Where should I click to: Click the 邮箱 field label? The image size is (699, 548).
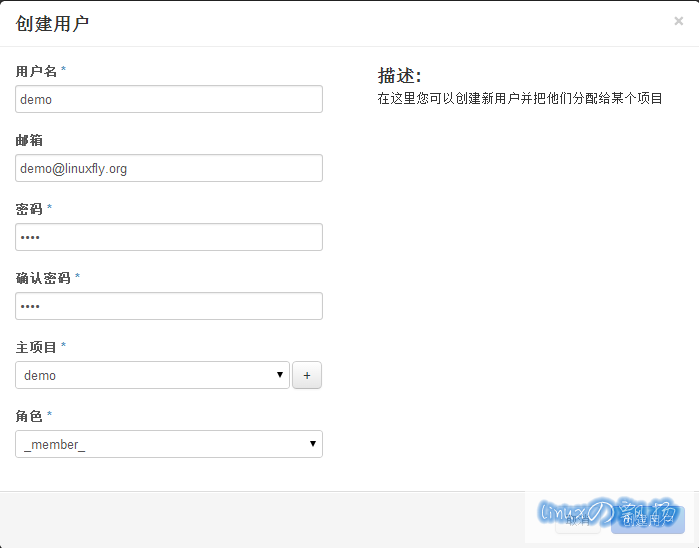[29, 140]
